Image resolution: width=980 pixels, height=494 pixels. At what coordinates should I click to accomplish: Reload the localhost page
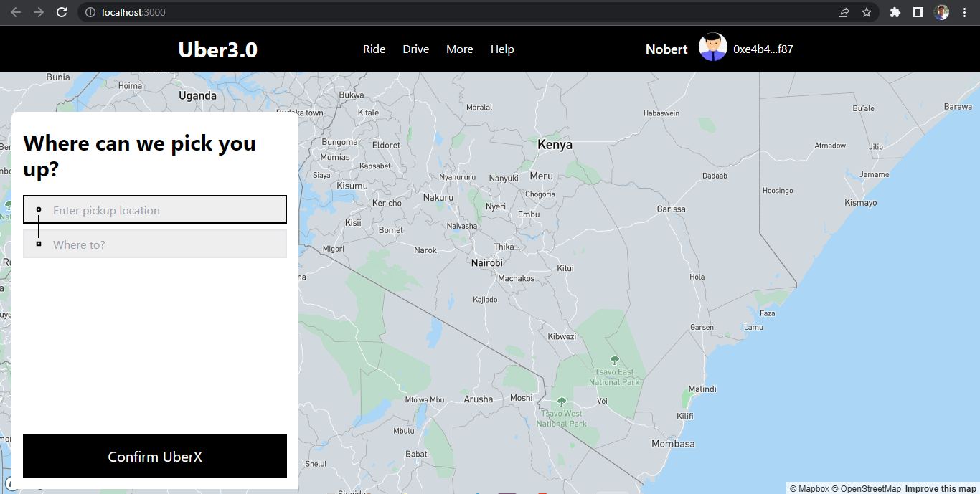coord(62,12)
